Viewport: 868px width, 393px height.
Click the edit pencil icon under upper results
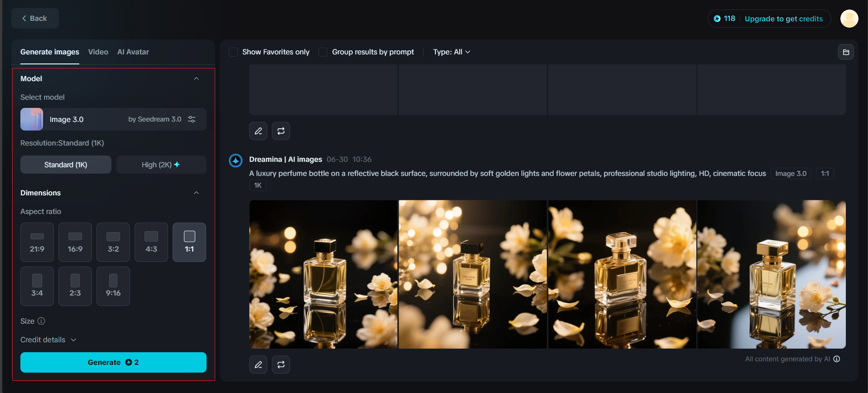[x=258, y=131]
